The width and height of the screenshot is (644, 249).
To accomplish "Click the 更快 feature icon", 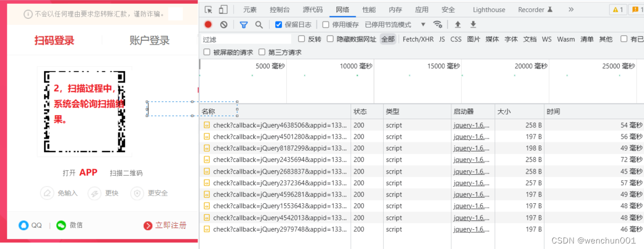I will click(95, 193).
